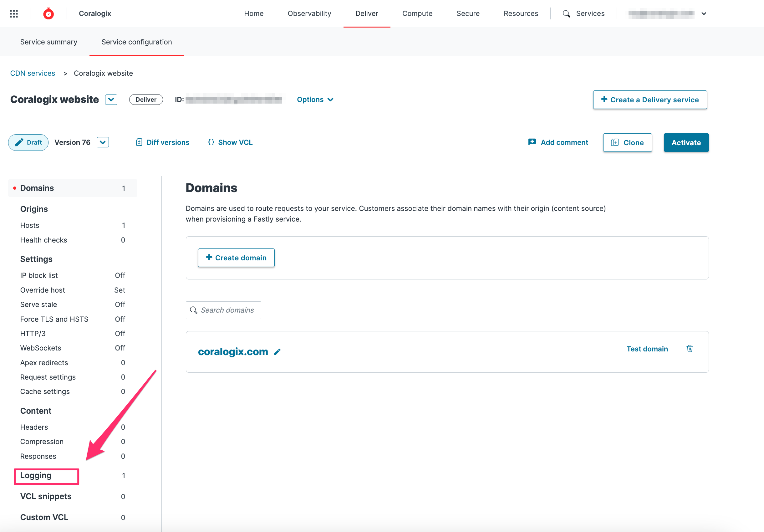The image size is (764, 532).
Task: Go to the CDN services breadcrumb link
Action: point(33,73)
